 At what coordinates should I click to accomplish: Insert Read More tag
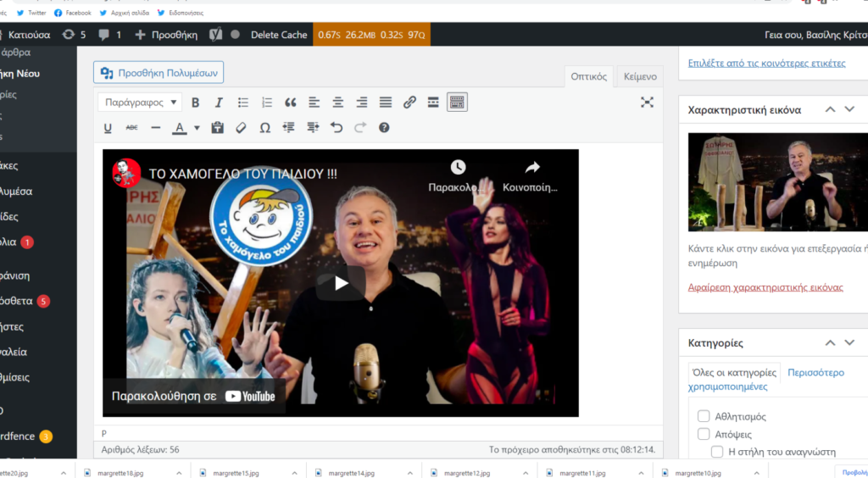coord(433,103)
